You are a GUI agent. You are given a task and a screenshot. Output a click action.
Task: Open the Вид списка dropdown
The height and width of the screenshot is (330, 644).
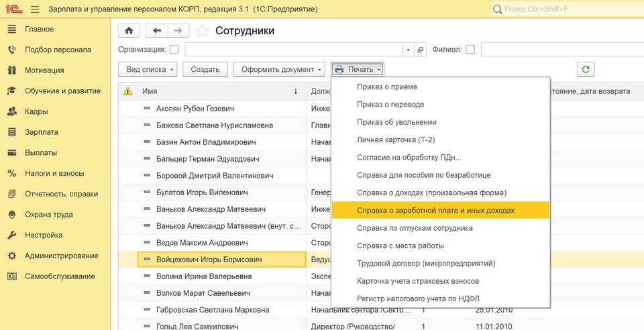151,69
